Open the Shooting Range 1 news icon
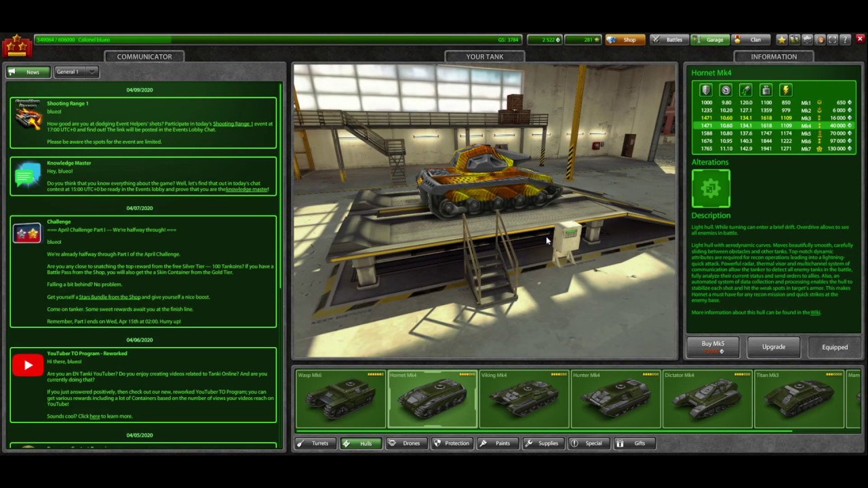Image resolution: width=868 pixels, height=488 pixels. tap(28, 115)
